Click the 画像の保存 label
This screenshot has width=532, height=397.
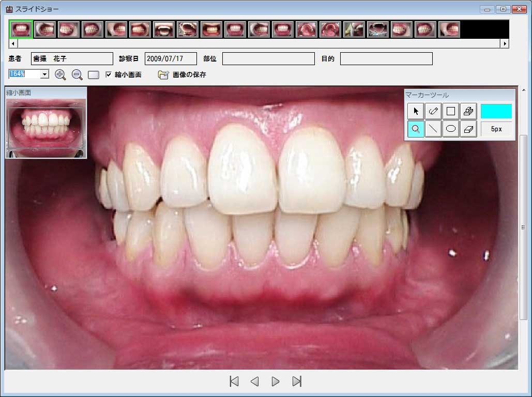pyautogui.click(x=189, y=74)
